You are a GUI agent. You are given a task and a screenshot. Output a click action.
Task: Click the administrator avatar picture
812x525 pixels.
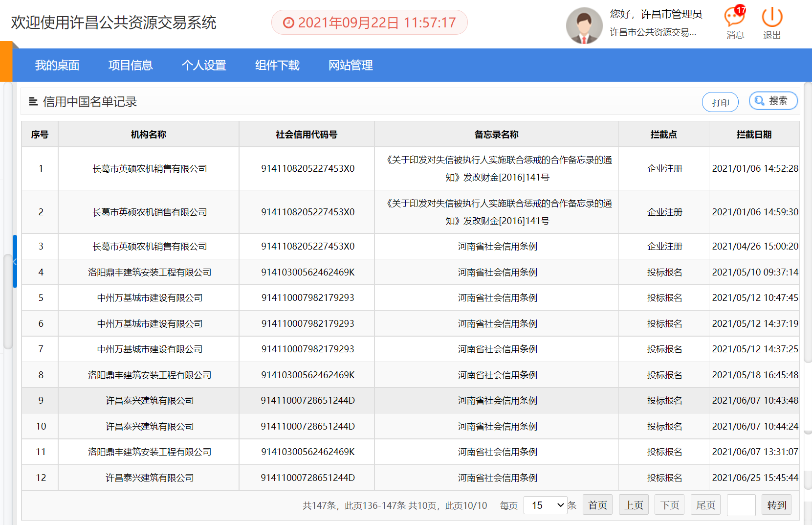coord(584,25)
